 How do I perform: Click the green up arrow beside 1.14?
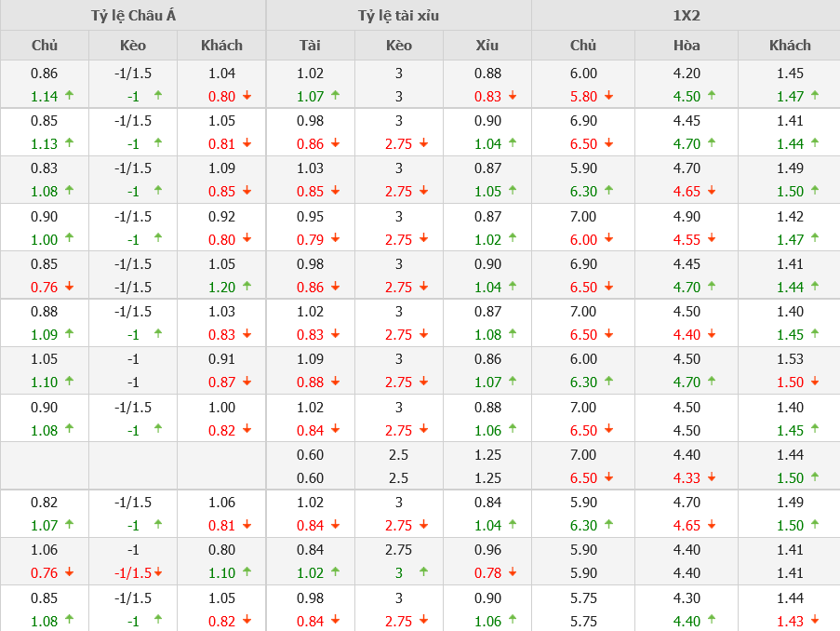point(70,96)
